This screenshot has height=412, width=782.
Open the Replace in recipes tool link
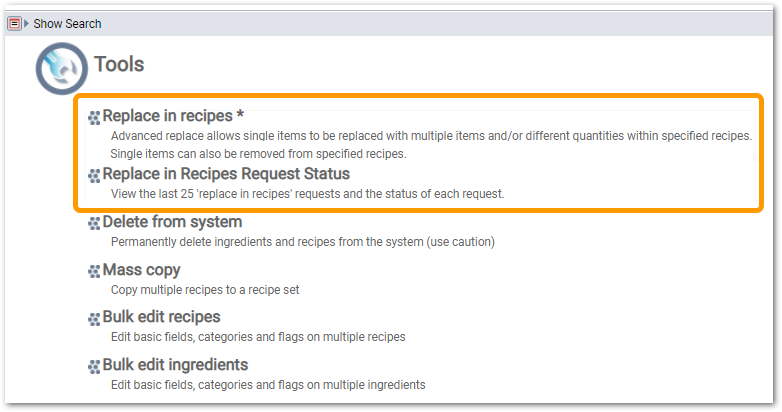click(173, 116)
